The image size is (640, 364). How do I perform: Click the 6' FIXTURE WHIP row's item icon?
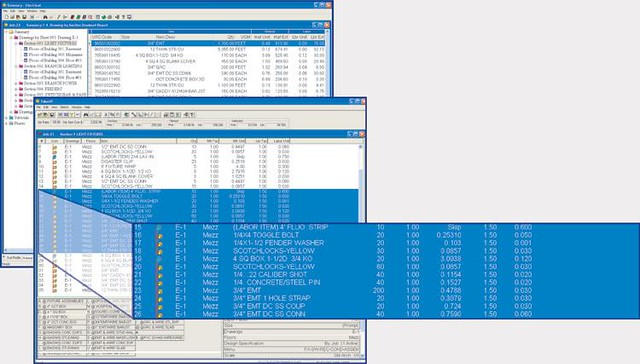(x=55, y=166)
